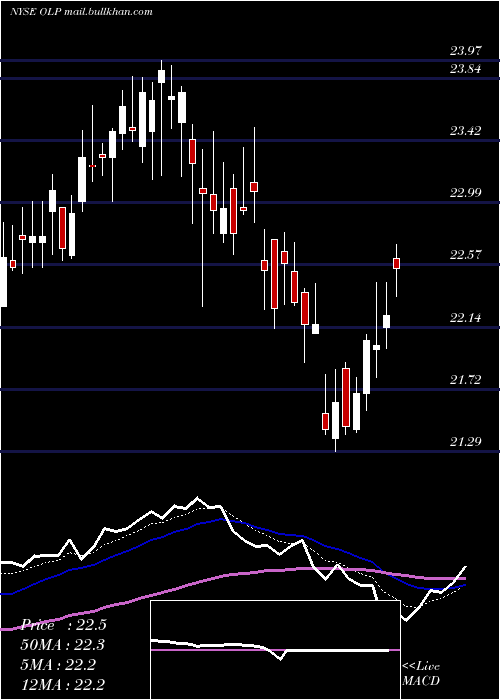Click the <<Live MACD label
The height and width of the screenshot is (700, 500).
(x=421, y=673)
